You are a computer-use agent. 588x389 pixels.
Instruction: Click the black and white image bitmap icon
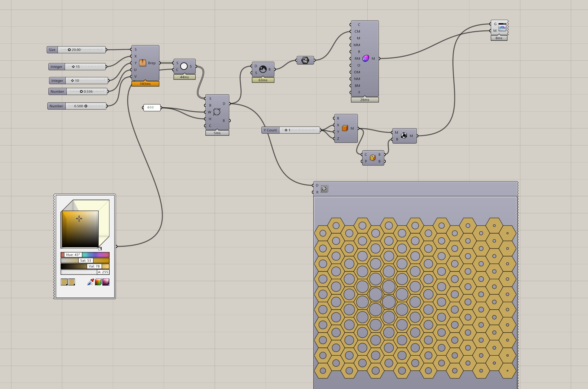coord(263,69)
